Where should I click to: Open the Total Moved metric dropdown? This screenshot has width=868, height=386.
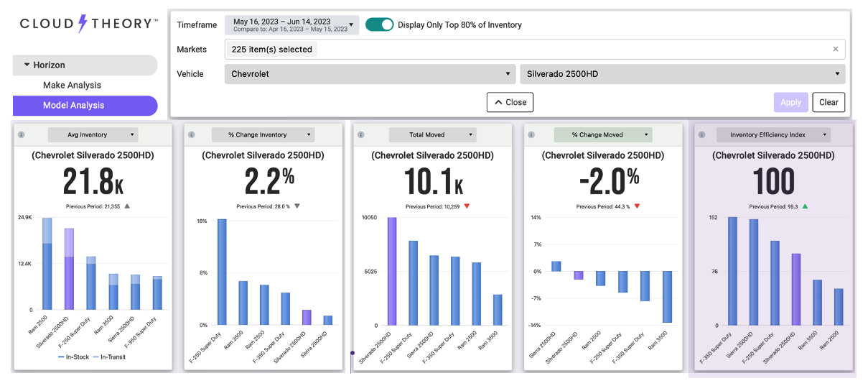(432, 134)
